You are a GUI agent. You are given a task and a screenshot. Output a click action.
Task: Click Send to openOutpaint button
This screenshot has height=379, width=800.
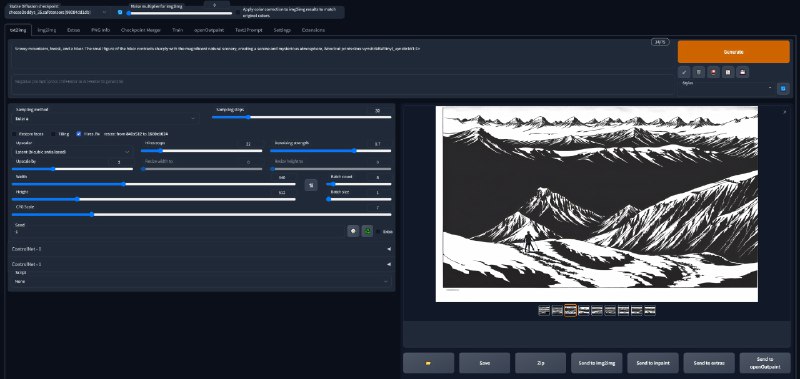click(765, 363)
